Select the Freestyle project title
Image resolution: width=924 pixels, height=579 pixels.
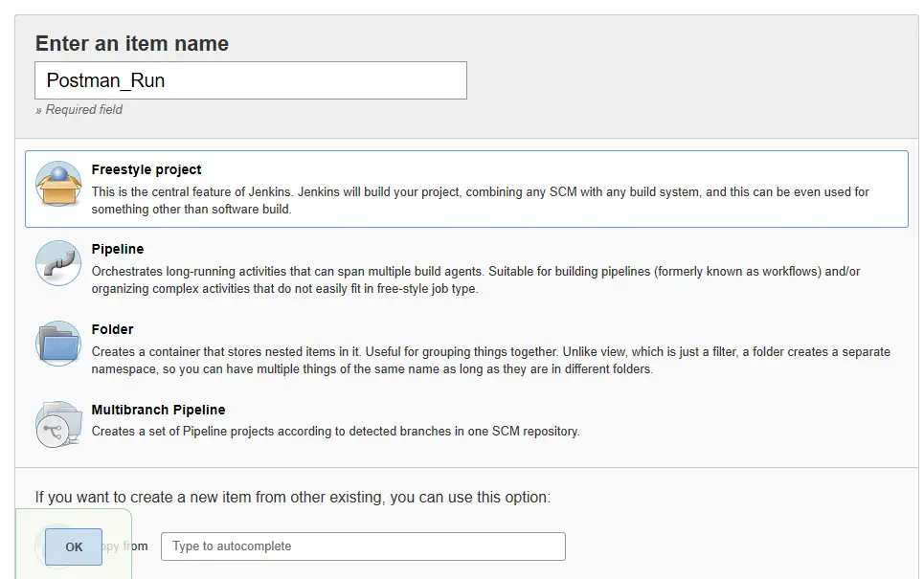146,169
